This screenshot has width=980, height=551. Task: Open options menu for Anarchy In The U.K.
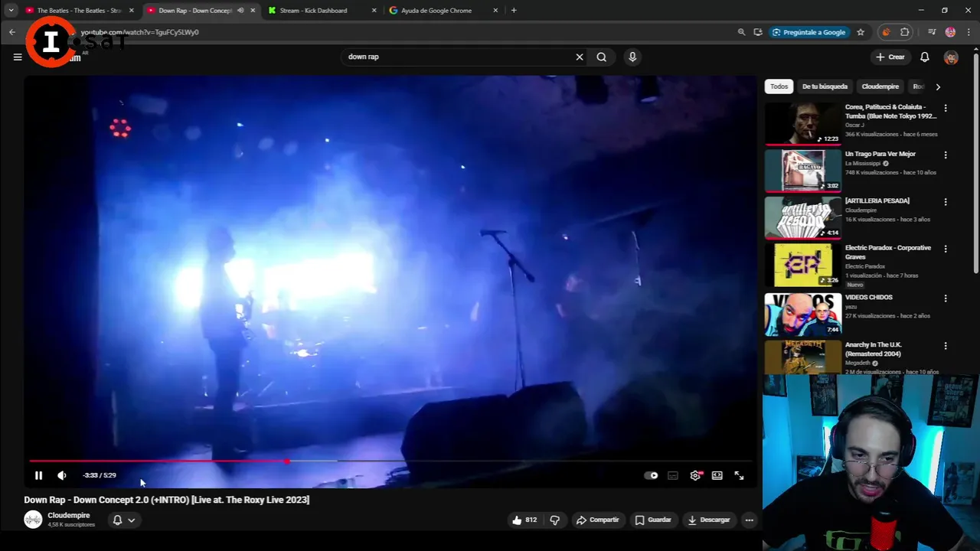(x=946, y=346)
